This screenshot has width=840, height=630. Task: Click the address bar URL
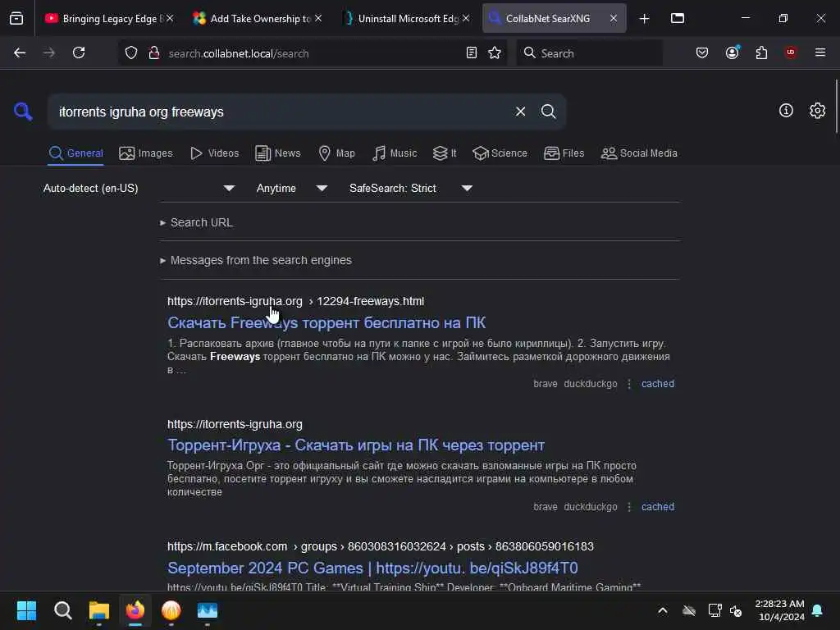pos(239,53)
